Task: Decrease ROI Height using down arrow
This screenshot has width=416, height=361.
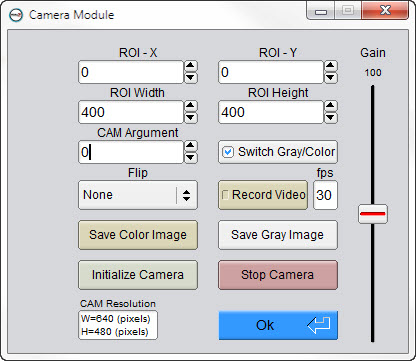Action: 330,117
